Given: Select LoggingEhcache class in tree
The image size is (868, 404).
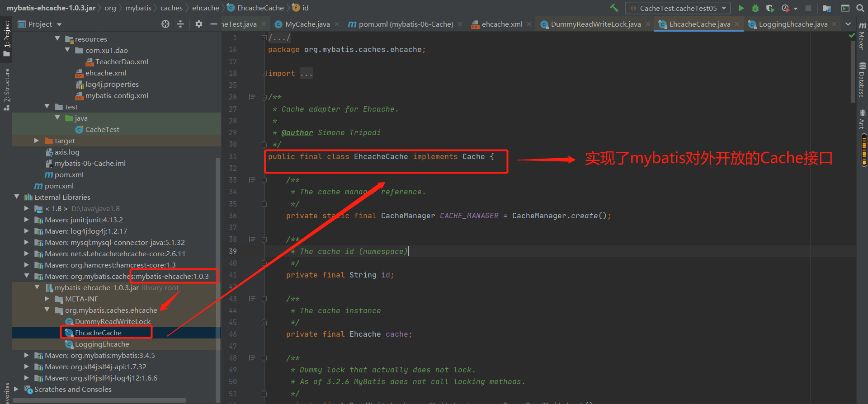Looking at the screenshot, I should 97,344.
